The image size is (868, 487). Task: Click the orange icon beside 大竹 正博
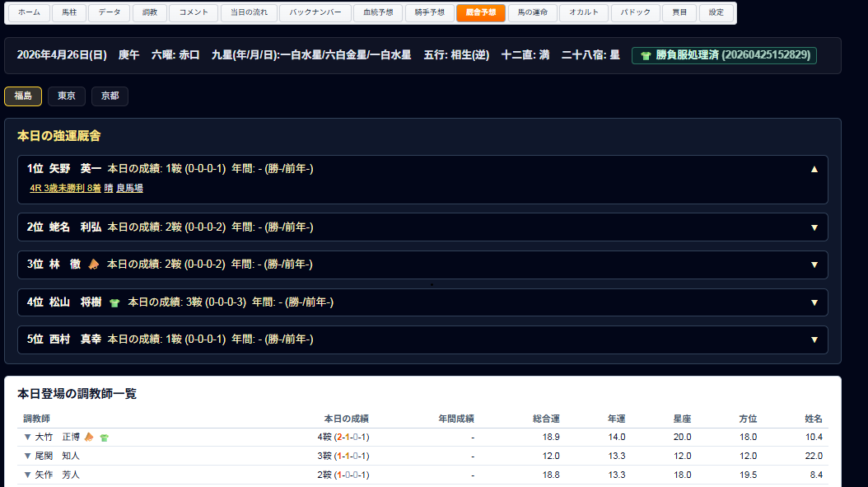(x=89, y=437)
